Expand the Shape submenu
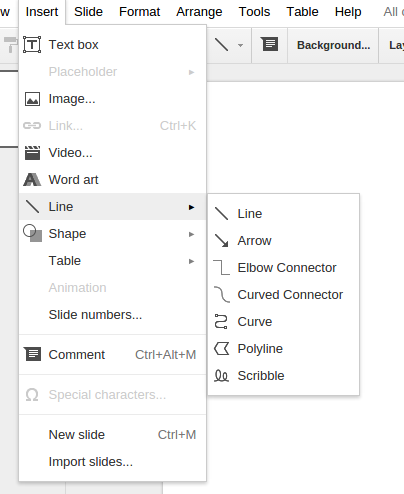404x494 pixels. tap(112, 234)
